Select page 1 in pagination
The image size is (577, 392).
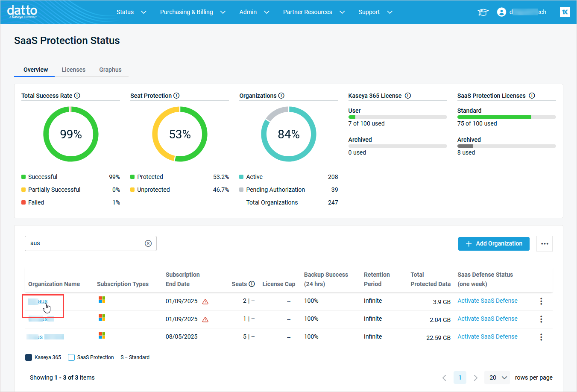pyautogui.click(x=460, y=377)
